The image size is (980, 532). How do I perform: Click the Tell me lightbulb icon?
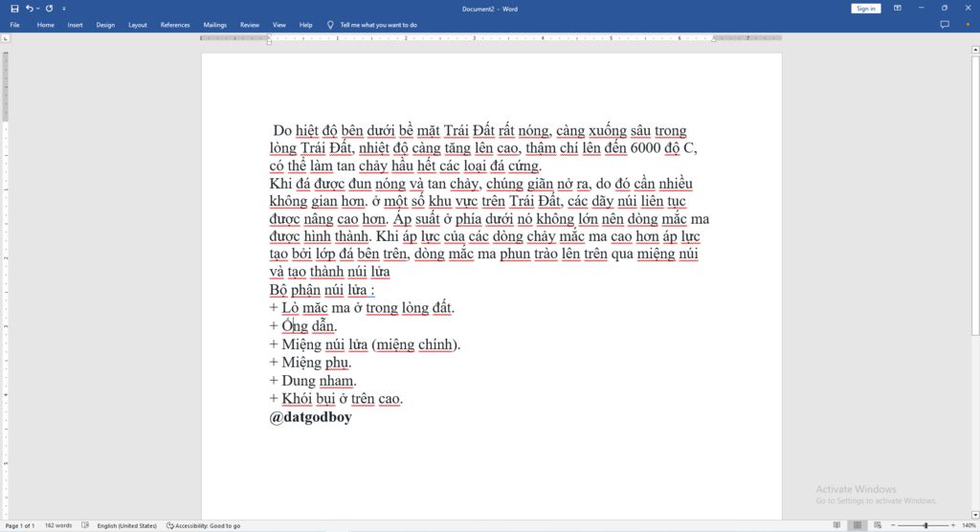click(330, 25)
